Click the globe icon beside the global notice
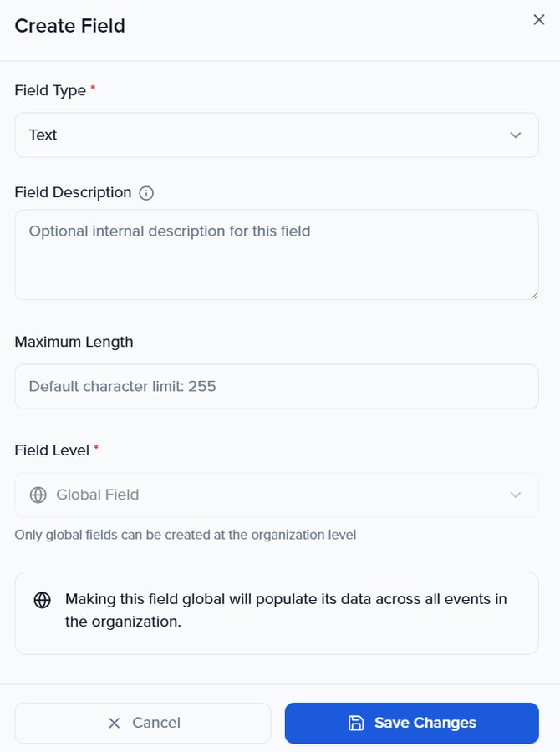Screen dimensions: 560x752 (x=42, y=600)
